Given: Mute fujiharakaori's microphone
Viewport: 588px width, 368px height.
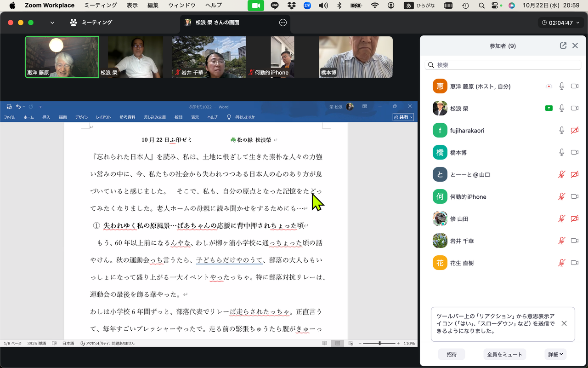Looking at the screenshot, I should (561, 130).
